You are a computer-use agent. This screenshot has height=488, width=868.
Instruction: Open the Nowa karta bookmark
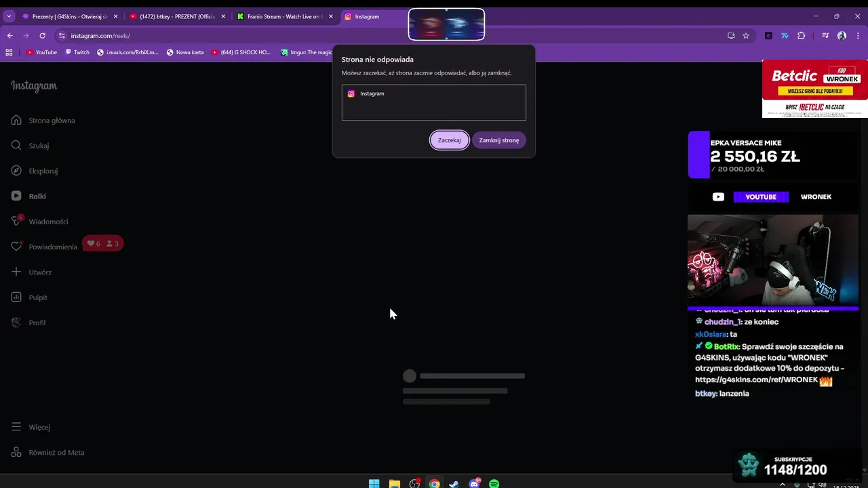(x=185, y=52)
